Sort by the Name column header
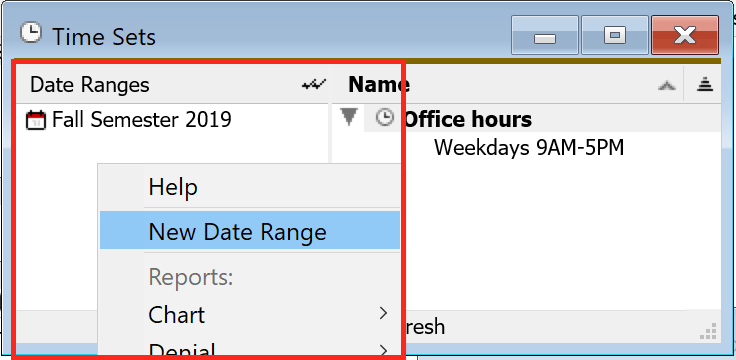This screenshot has height=360, width=736. [379, 85]
